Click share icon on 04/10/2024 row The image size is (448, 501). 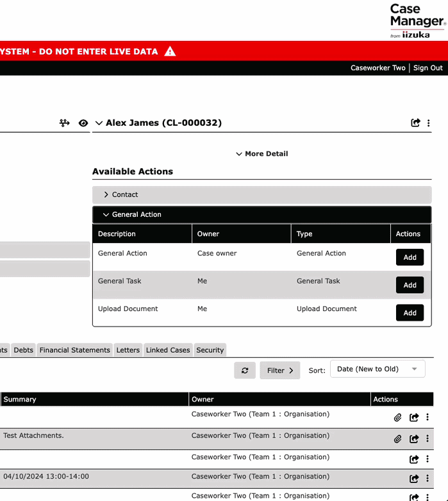pyautogui.click(x=414, y=479)
